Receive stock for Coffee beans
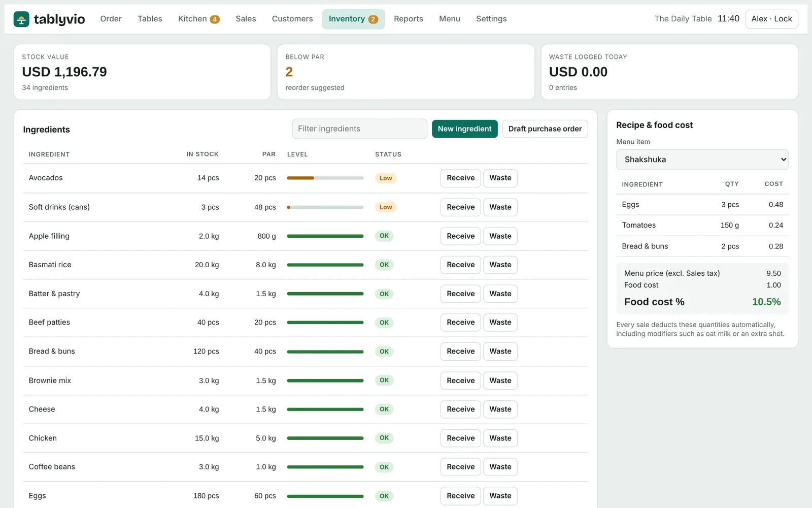 point(460,467)
